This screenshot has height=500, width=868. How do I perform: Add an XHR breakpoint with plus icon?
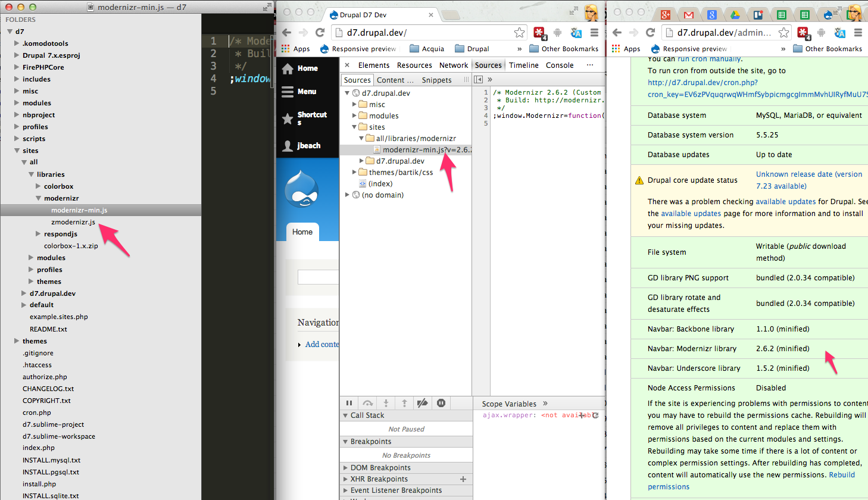coord(463,479)
